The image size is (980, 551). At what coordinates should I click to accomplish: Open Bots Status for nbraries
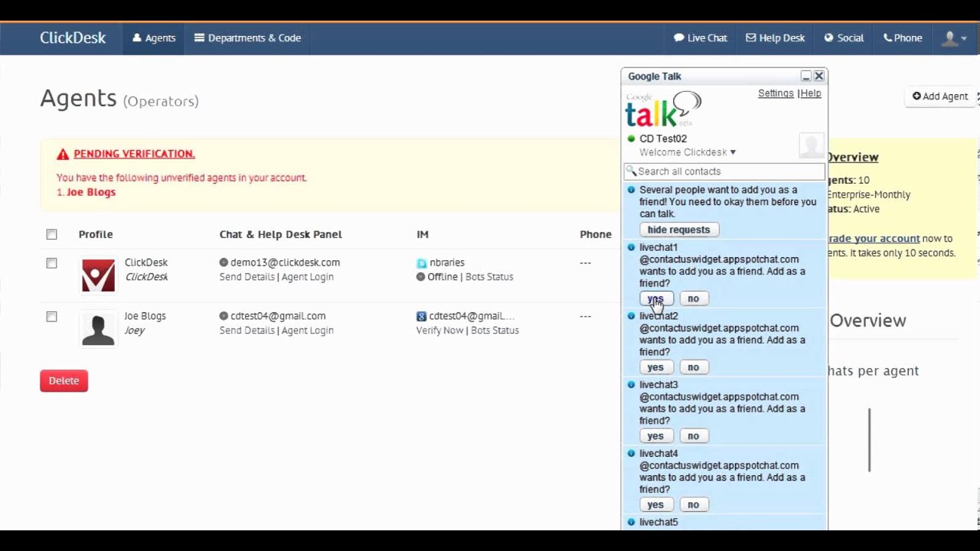pos(489,277)
